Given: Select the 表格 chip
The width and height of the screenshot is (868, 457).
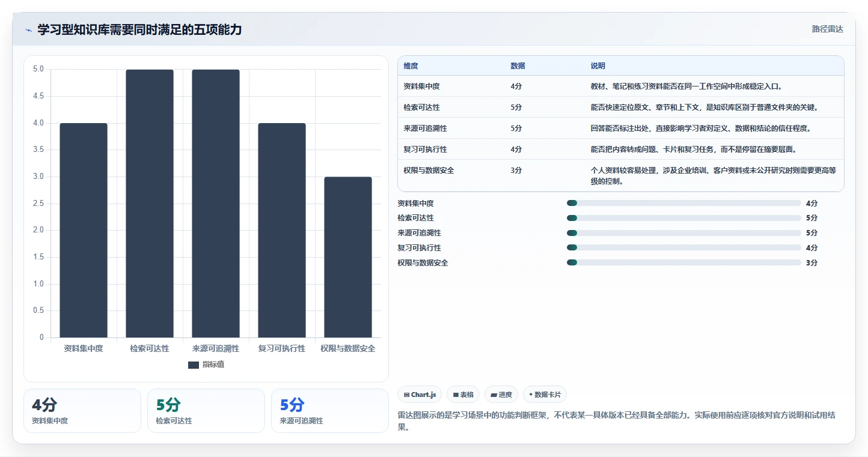Looking at the screenshot, I should (x=463, y=395).
